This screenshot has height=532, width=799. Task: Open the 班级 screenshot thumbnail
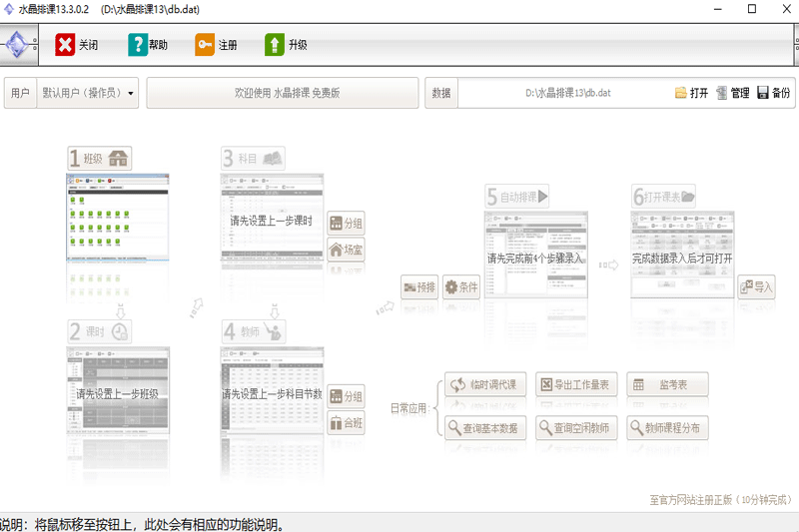[118, 218]
